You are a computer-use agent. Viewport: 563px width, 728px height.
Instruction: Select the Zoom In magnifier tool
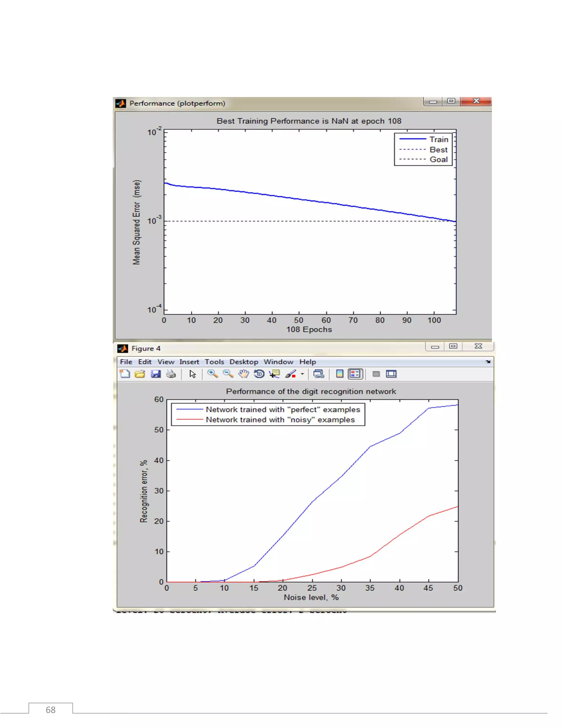pyautogui.click(x=212, y=374)
